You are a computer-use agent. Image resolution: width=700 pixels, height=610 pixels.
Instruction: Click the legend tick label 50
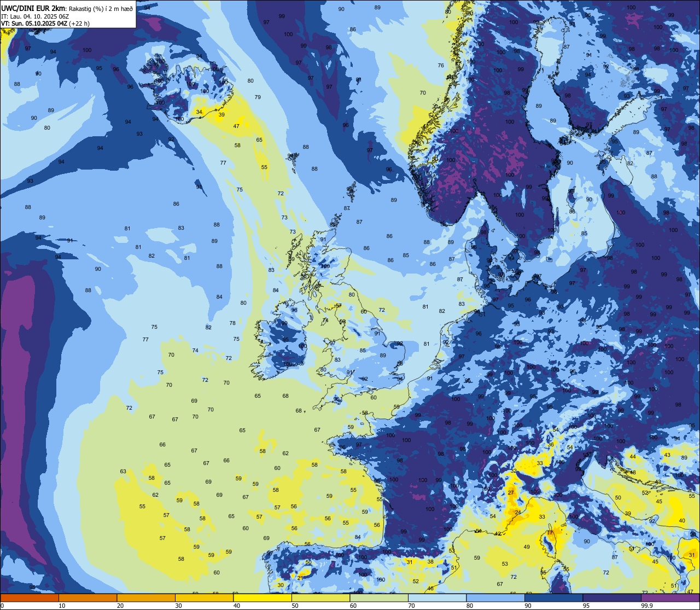pos(295,605)
